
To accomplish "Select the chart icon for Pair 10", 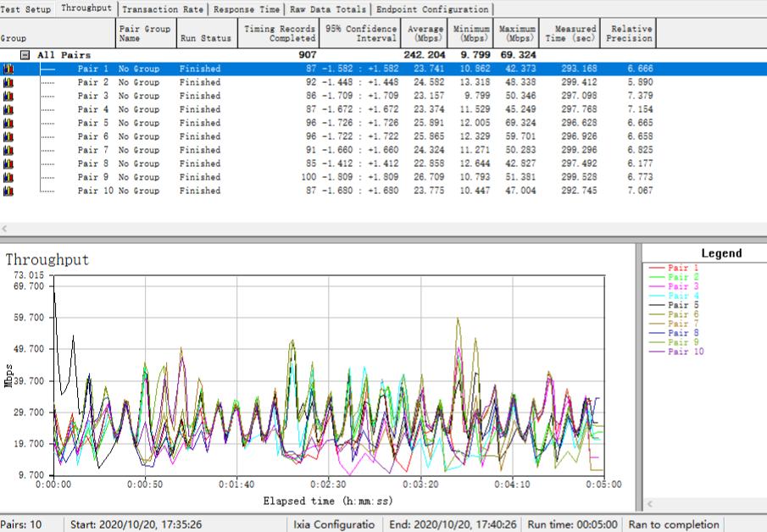I will point(8,191).
